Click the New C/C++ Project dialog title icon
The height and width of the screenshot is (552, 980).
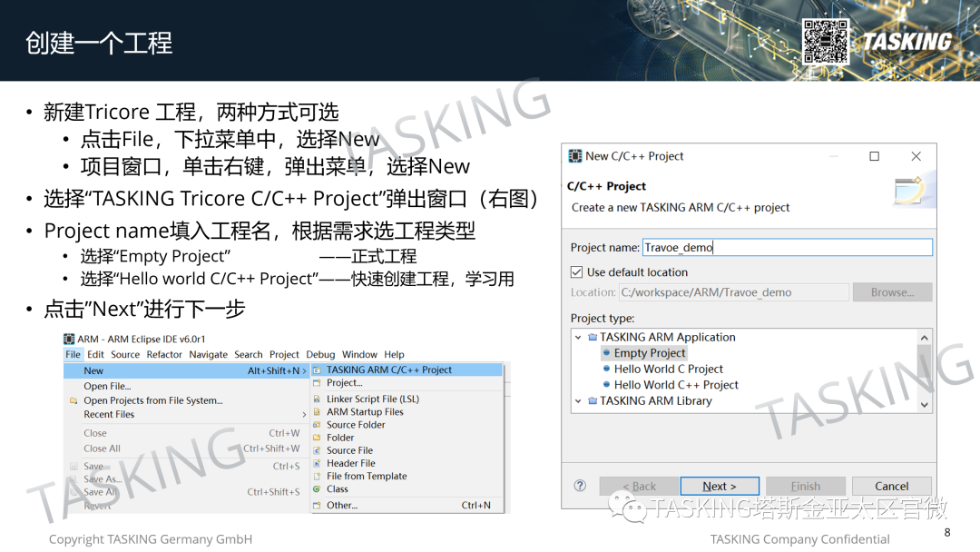click(575, 156)
